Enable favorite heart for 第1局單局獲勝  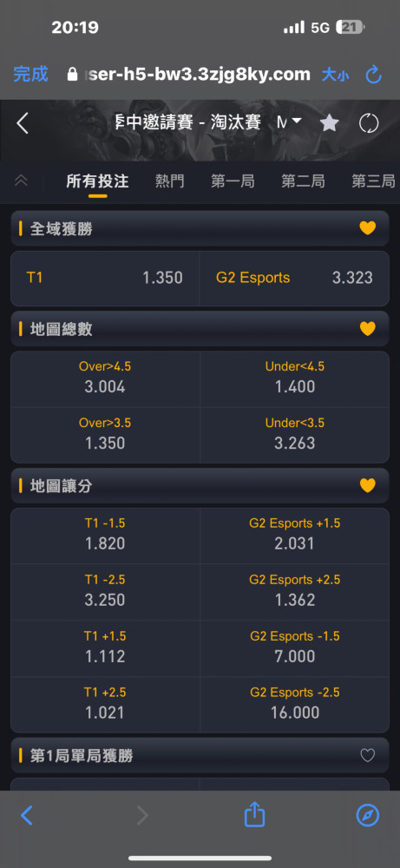[367, 755]
